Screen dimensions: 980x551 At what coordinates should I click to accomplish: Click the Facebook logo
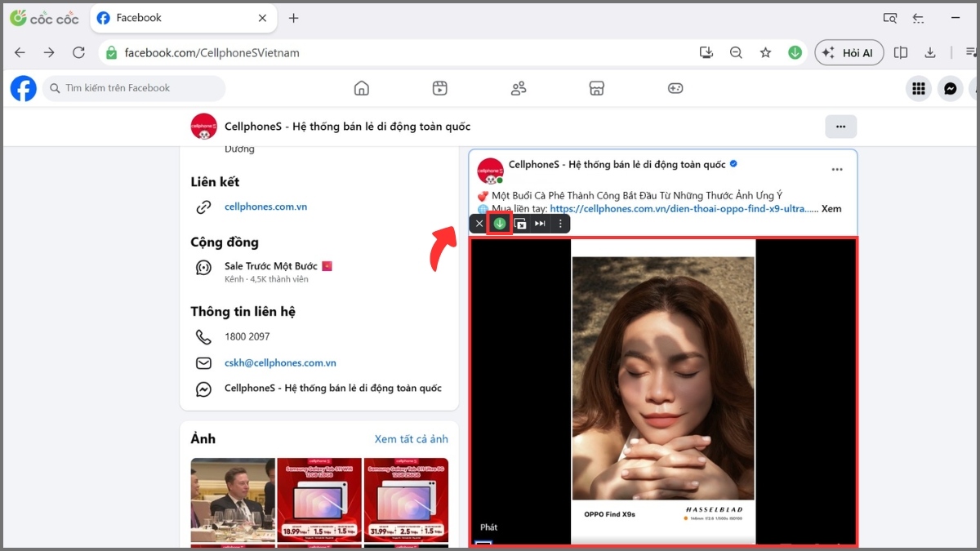pos(24,88)
